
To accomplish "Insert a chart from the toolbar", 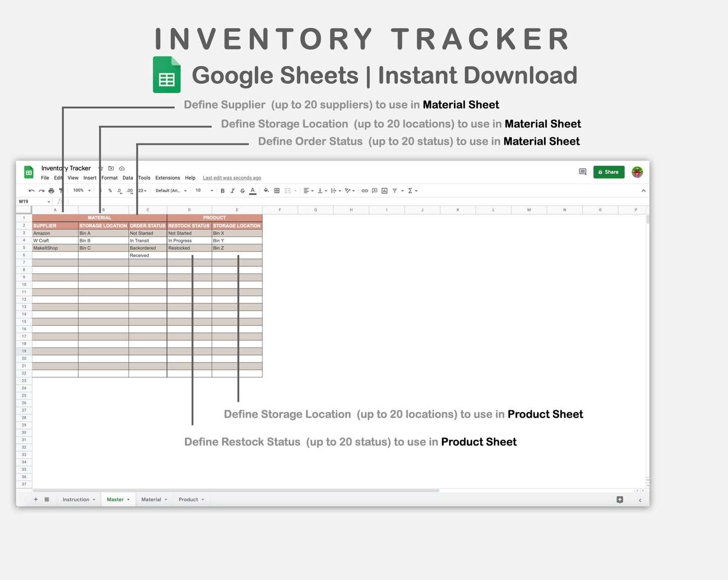I will tap(384, 190).
